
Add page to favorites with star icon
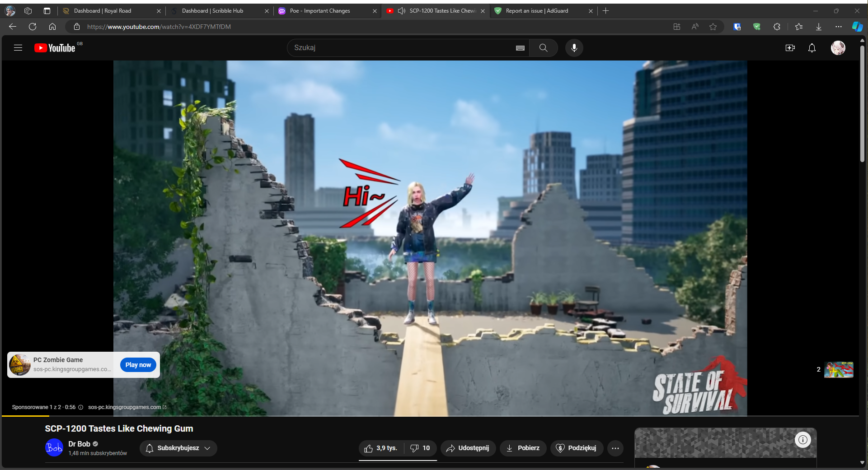coord(713,27)
